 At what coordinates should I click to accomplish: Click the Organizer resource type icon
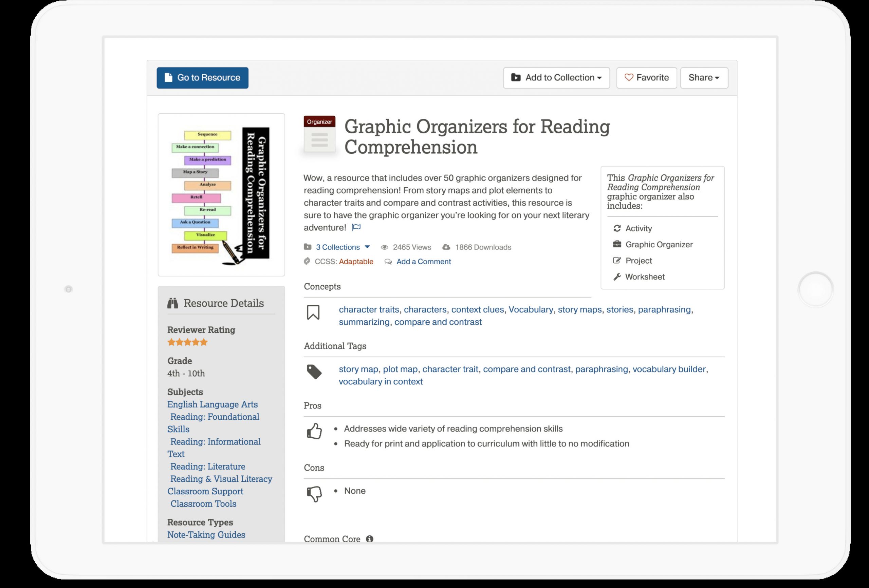pos(319,134)
